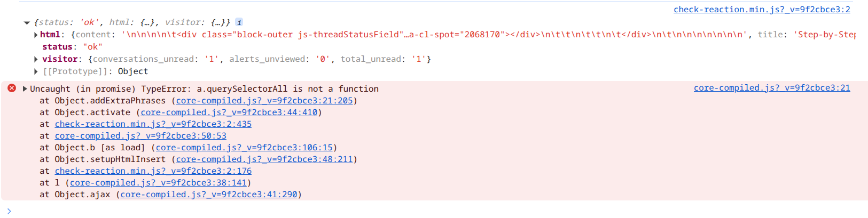
Task: Expand the [[Prototype]] Object entry
Action: pos(36,71)
